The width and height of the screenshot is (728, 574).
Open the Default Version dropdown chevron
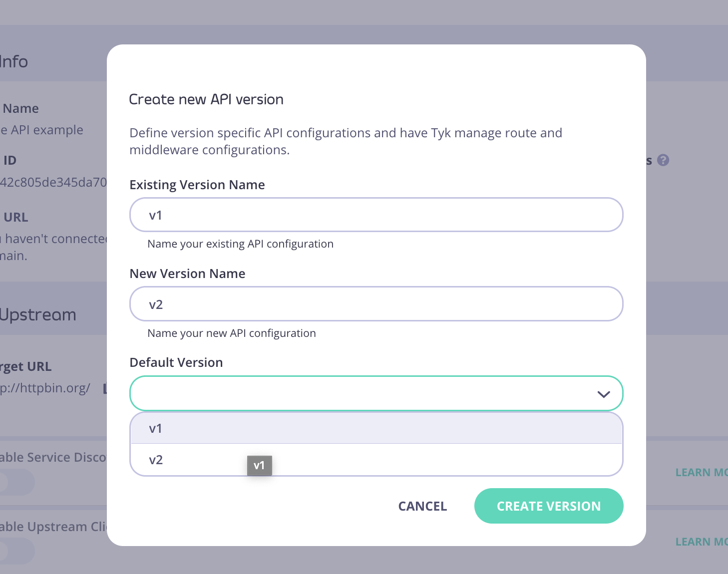[x=603, y=394]
